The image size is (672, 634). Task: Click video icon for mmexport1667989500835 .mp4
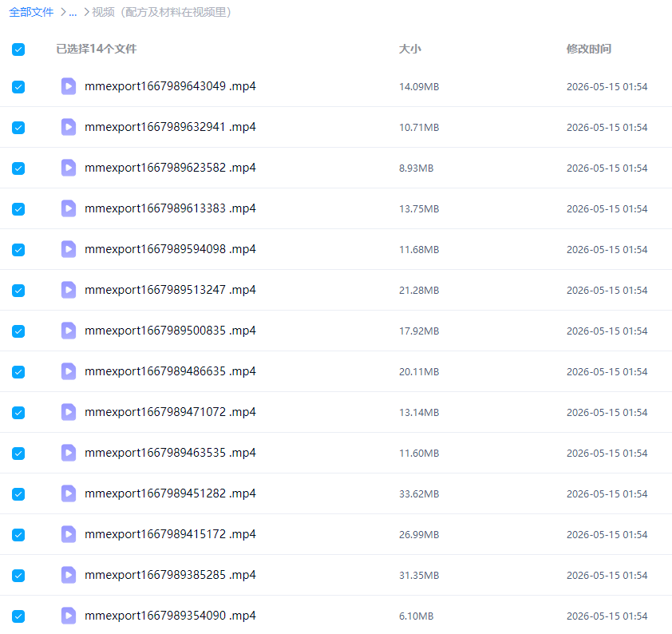coord(69,331)
